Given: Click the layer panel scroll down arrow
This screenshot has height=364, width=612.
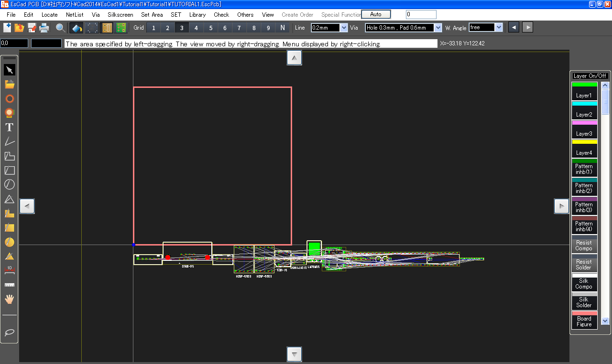Looking at the screenshot, I should pyautogui.click(x=605, y=321).
